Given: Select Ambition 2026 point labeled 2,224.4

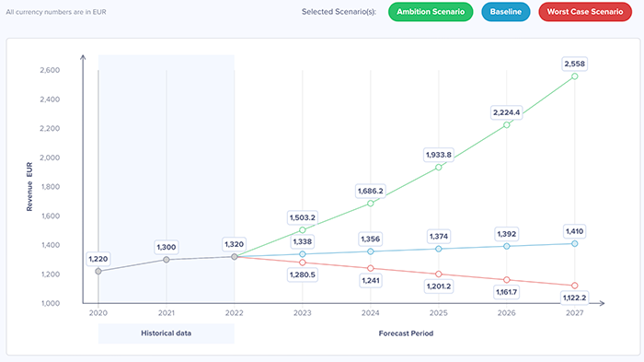Looking at the screenshot, I should click(x=506, y=125).
